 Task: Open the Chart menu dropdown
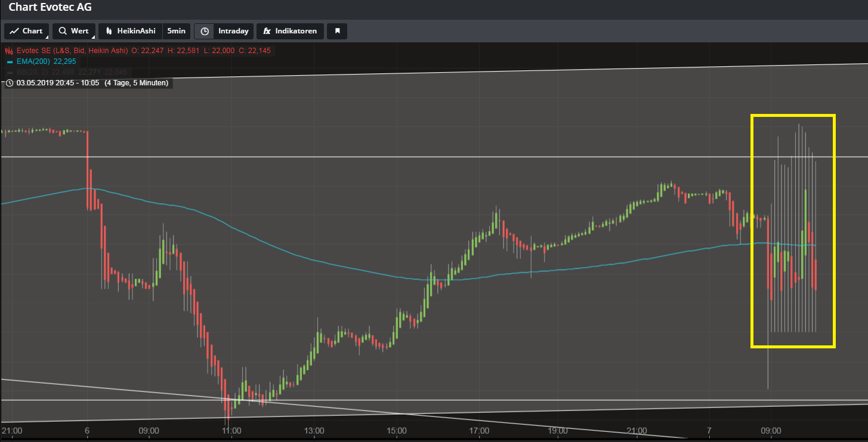pyautogui.click(x=27, y=31)
